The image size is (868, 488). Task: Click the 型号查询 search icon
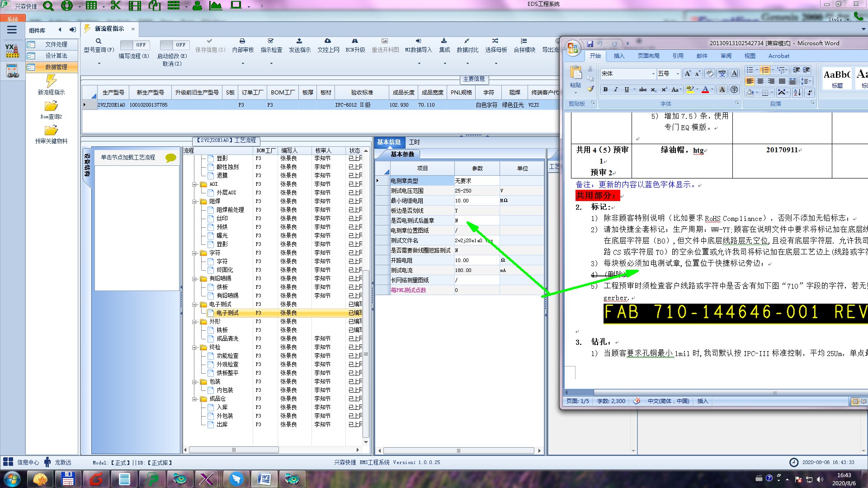(99, 41)
